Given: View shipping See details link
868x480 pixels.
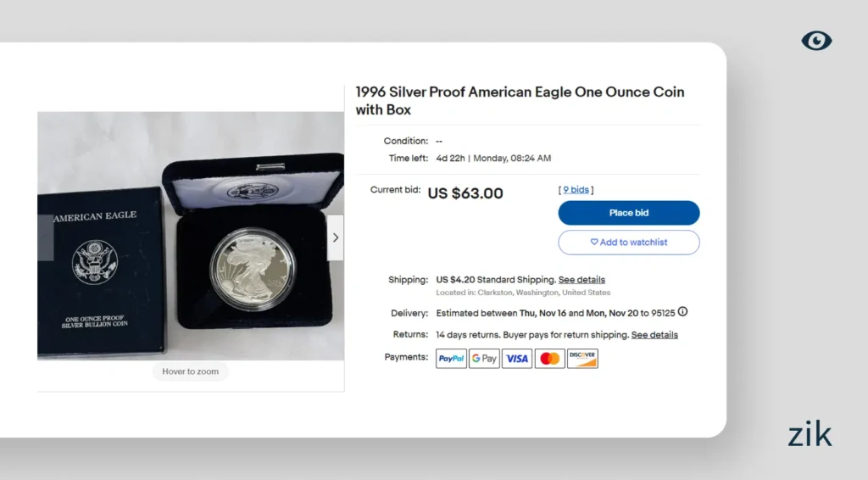Looking at the screenshot, I should (581, 280).
